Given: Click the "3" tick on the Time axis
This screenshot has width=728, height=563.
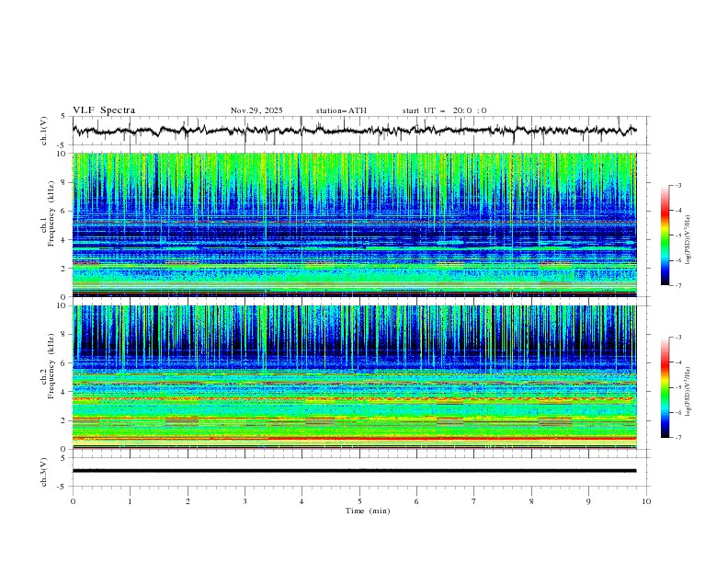Looking at the screenshot, I should 245,501.
